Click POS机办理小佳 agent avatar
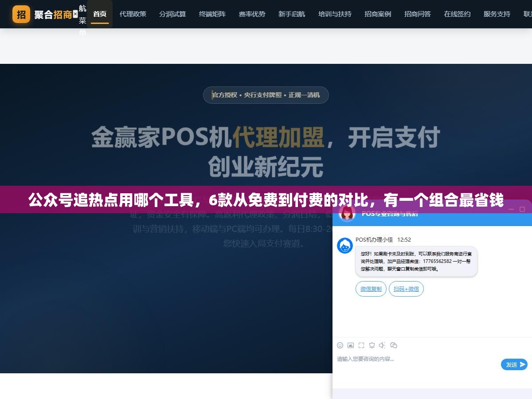532x399 pixels. 345,246
